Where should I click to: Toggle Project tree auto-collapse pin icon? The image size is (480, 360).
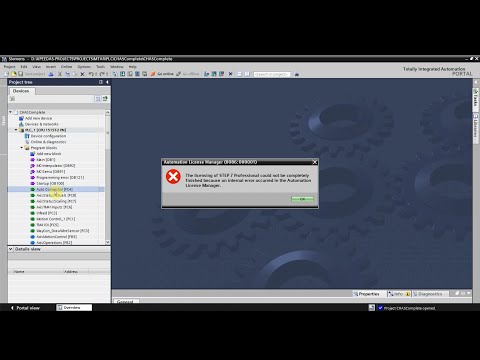click(101, 82)
